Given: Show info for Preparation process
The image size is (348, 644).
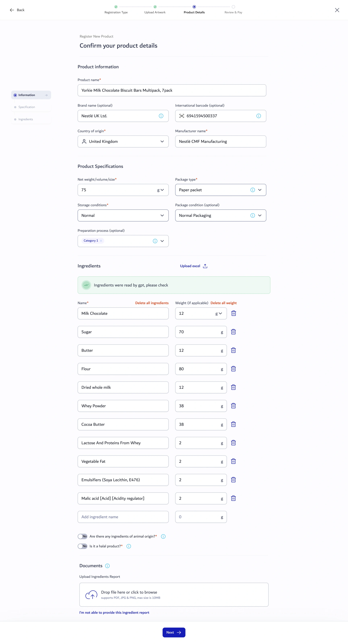Looking at the screenshot, I should coord(155,241).
